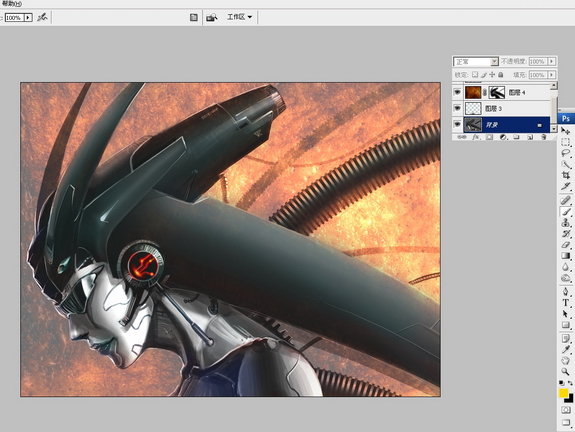The height and width of the screenshot is (432, 575).
Task: Click the Ps logo on toolbox
Action: pos(566,118)
